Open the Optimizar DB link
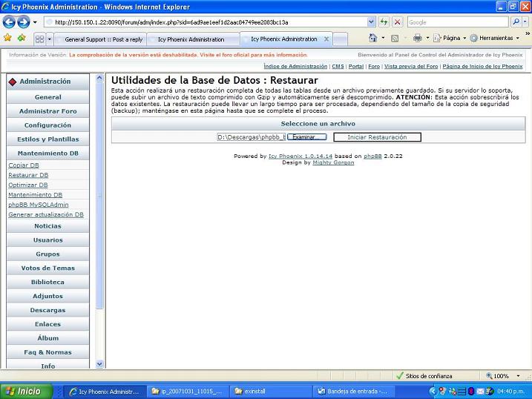 27,185
